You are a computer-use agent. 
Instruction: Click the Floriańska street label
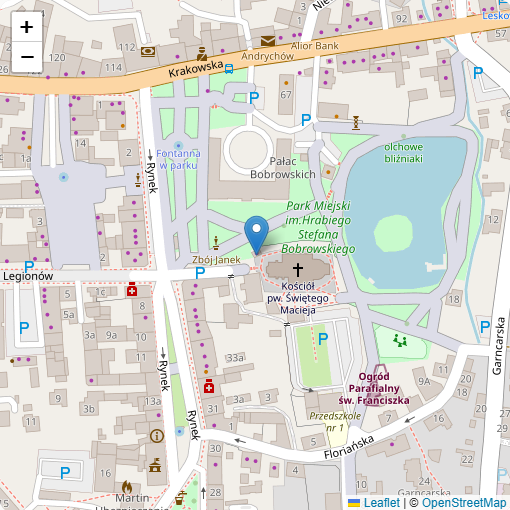click(349, 447)
